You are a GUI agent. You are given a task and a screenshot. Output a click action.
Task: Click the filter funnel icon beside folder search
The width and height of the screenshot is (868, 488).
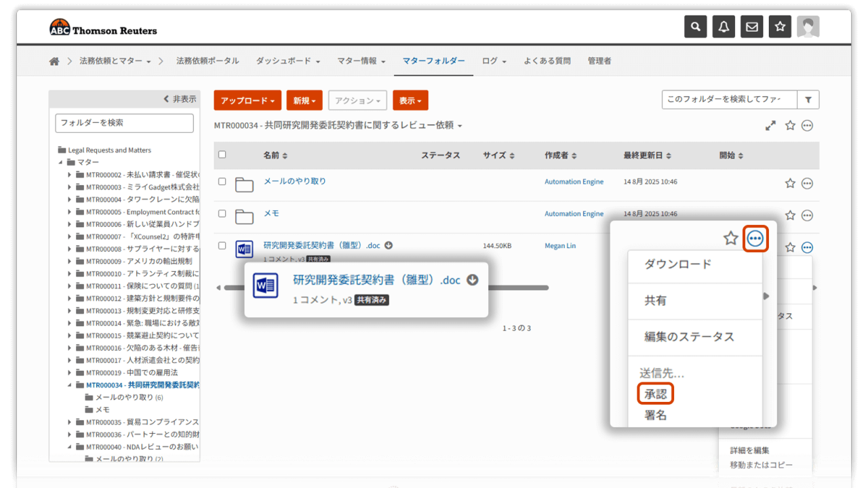point(808,100)
